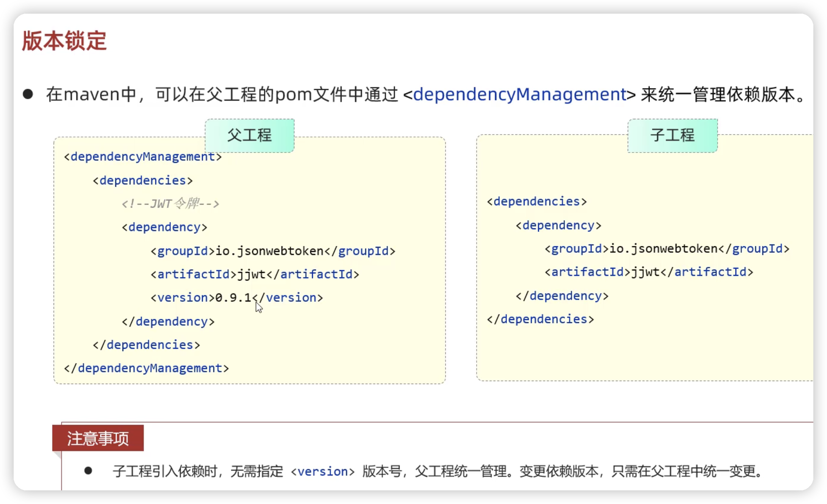Screen dimensions: 827x504
Task: Click the opening dependencyManagement tag in parent code
Action: tap(143, 157)
